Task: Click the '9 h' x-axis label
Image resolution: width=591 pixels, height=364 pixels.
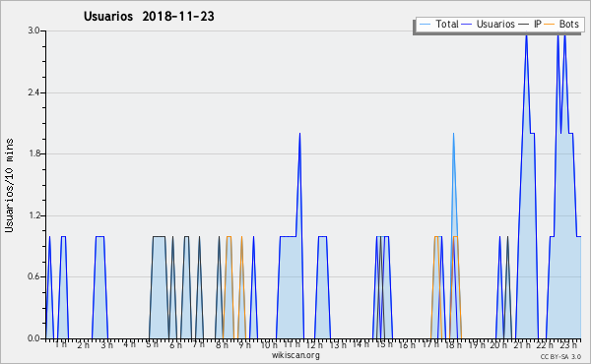Action: [x=244, y=344]
